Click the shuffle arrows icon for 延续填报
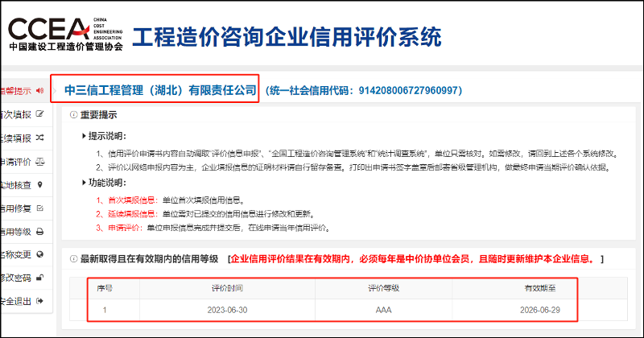 coord(39,138)
